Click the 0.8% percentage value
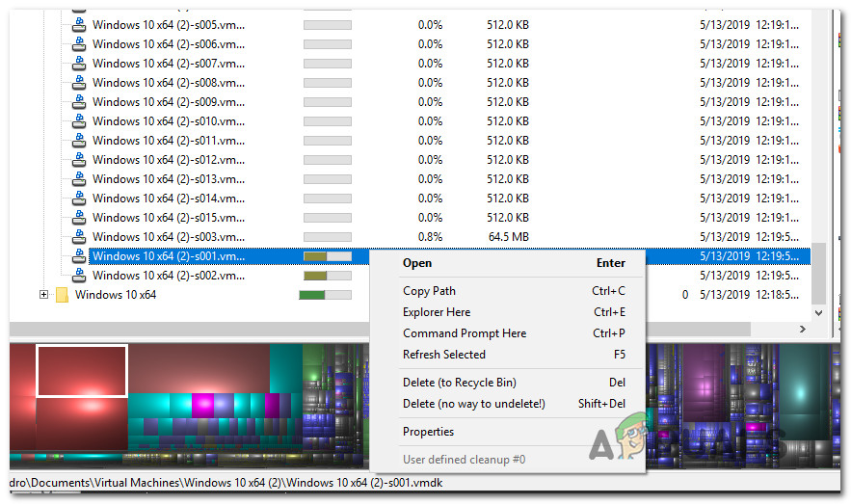 click(430, 237)
